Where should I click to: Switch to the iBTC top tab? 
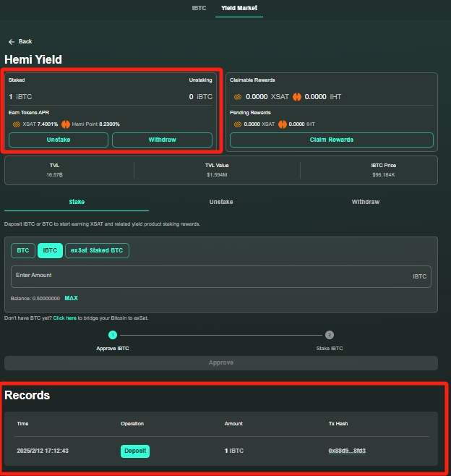[199, 9]
